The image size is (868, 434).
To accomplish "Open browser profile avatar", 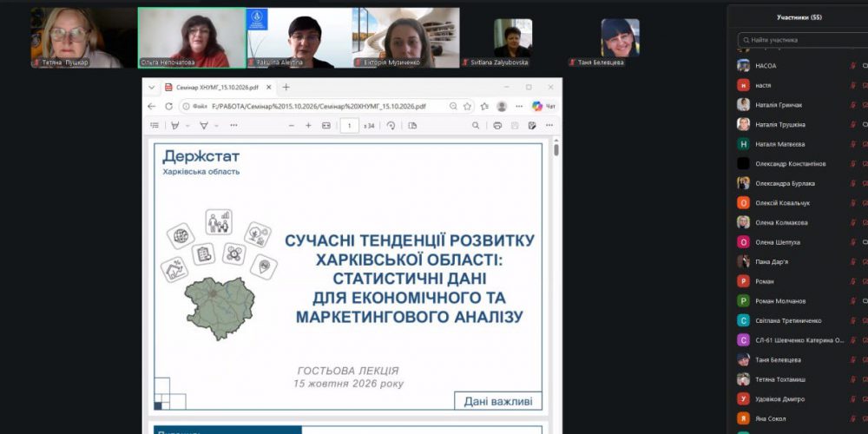I will click(502, 106).
